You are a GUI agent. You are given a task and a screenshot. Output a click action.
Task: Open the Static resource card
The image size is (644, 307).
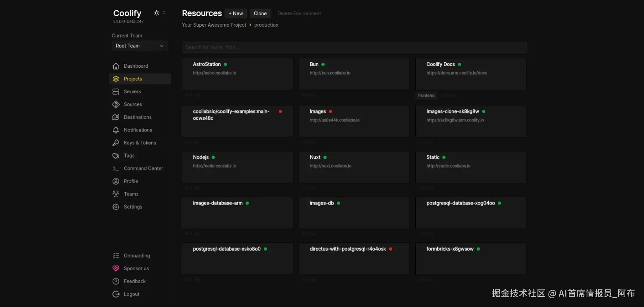(471, 167)
